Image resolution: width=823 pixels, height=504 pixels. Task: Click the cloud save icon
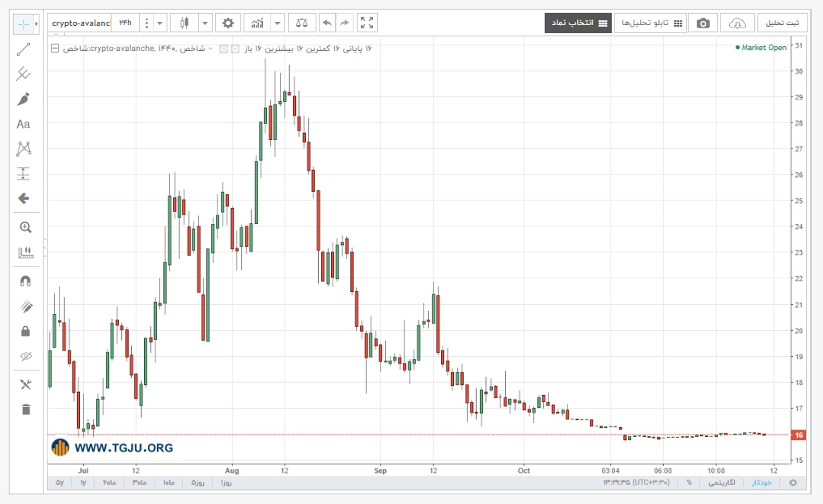(737, 23)
